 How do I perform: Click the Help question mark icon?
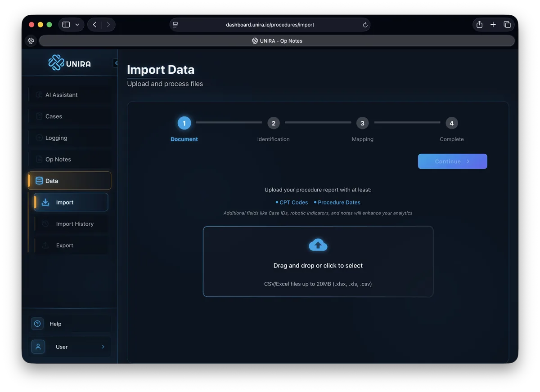click(37, 324)
